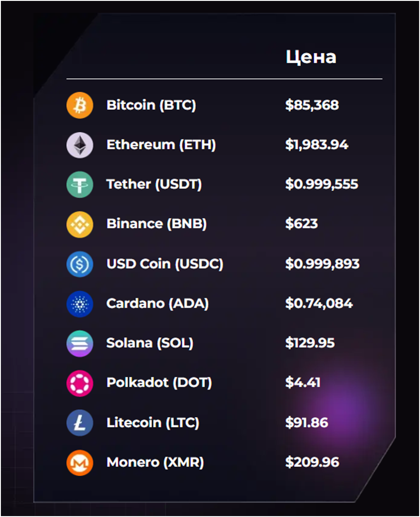Click the Ethereum (ETH) label
Screen dimensions: 420x517
(161, 145)
